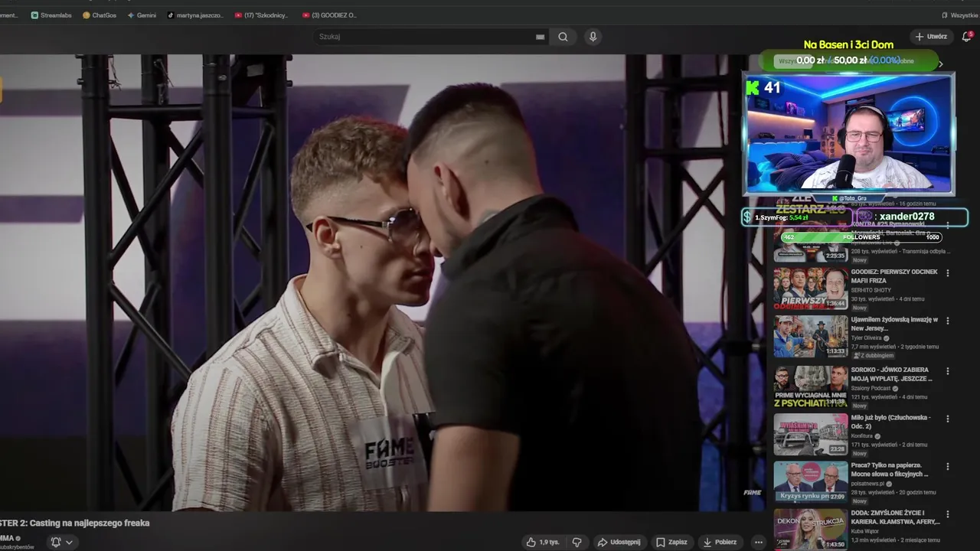Click the magnifier search button
Viewport: 980px width, 551px height.
(x=563, y=37)
